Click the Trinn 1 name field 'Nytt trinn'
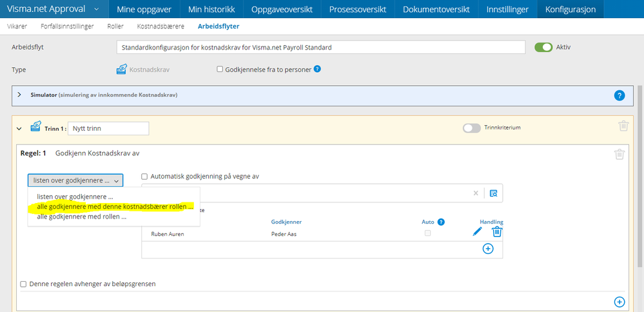This screenshot has height=312, width=644. (108, 128)
